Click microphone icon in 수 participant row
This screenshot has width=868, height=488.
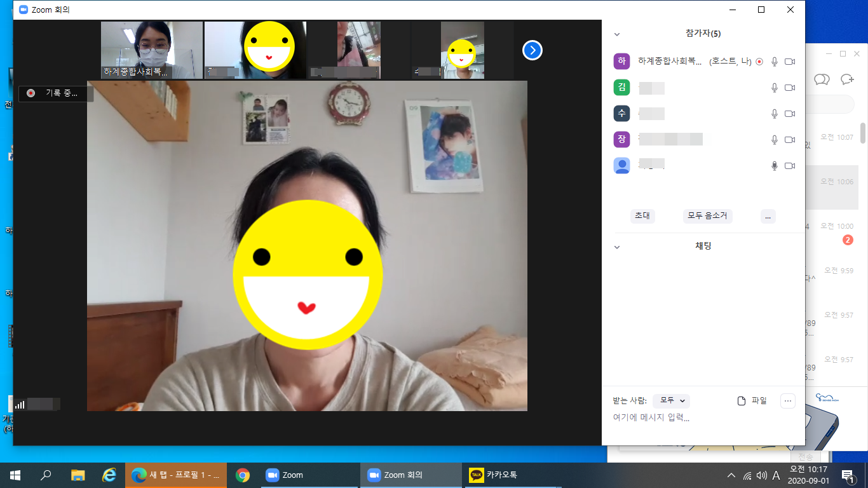pos(774,114)
